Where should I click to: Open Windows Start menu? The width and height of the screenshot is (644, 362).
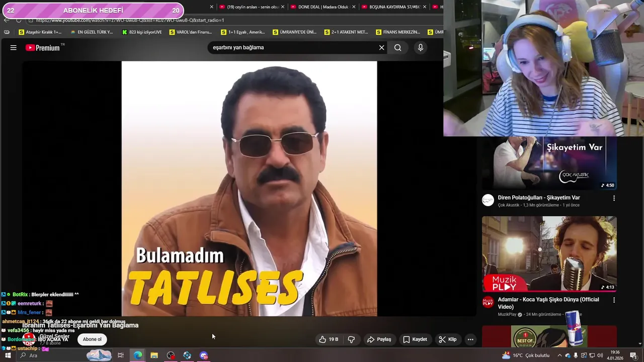click(x=8, y=355)
